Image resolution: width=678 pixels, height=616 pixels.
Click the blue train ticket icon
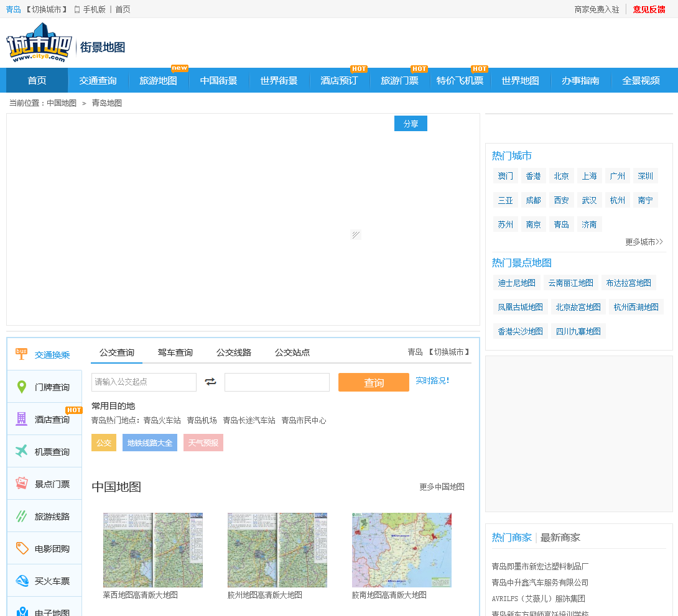pyautogui.click(x=22, y=581)
